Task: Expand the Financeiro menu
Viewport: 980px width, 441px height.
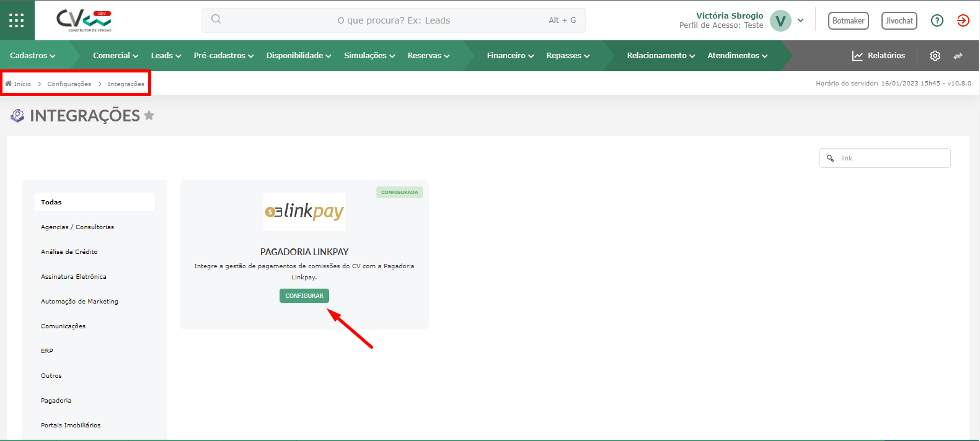Action: click(x=510, y=56)
